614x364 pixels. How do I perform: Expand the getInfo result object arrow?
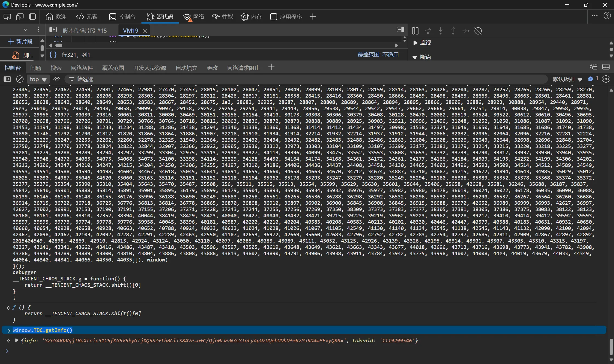17,340
